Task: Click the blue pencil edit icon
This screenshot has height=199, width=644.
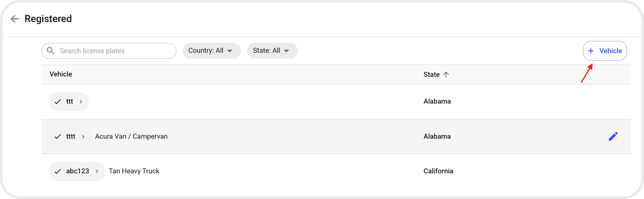Action: pyautogui.click(x=613, y=136)
